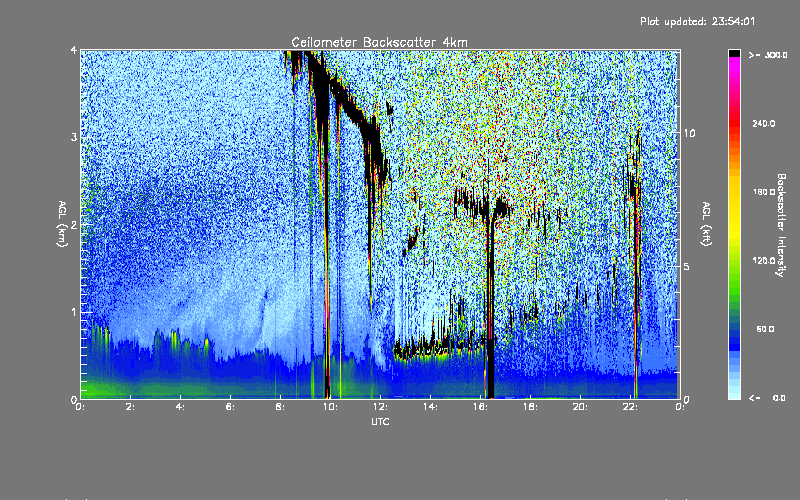The width and height of the screenshot is (800, 500).
Task: Click the "Backscatter Intensity" colorbar label
Action: [781, 225]
